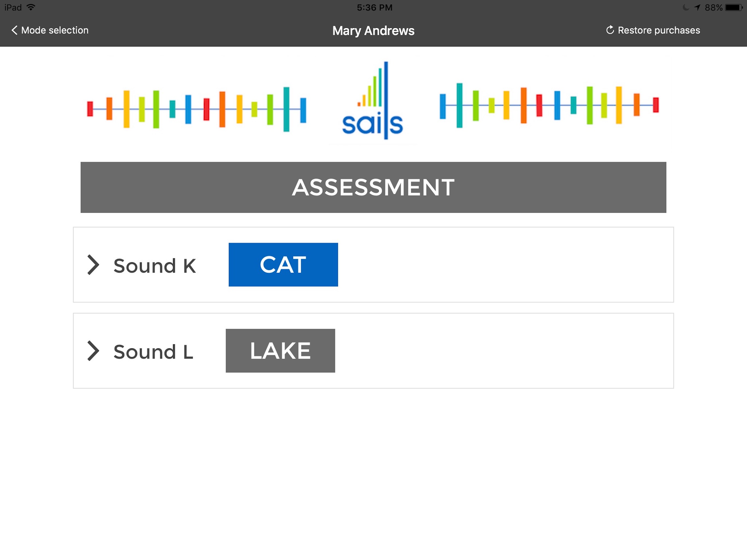Choose the gray LAKE word button
Viewport: 747px width, 560px height.
(x=280, y=351)
